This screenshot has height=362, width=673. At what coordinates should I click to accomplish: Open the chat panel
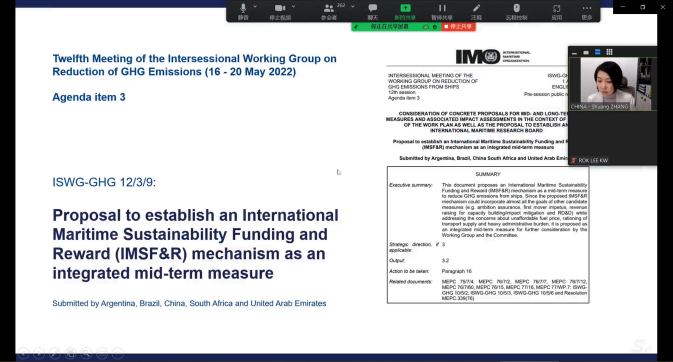tap(373, 11)
